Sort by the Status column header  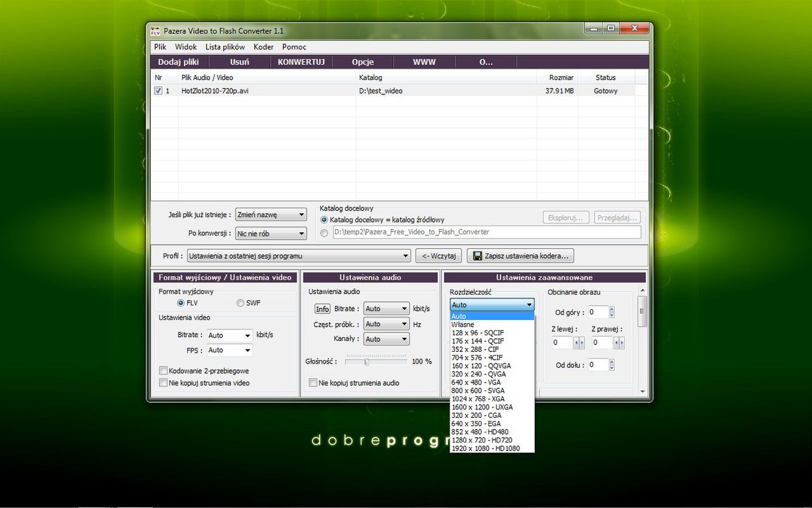pos(606,77)
